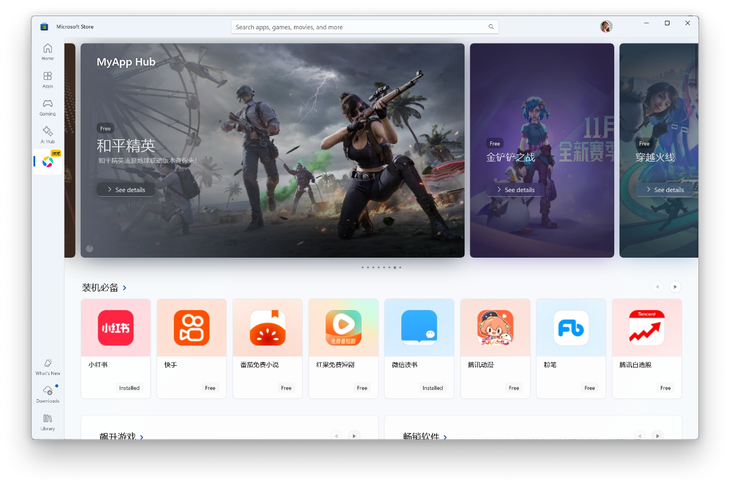Viewport: 730px width, 486px height.
Task: Open the Gaming section in sidebar
Action: pyautogui.click(x=47, y=106)
